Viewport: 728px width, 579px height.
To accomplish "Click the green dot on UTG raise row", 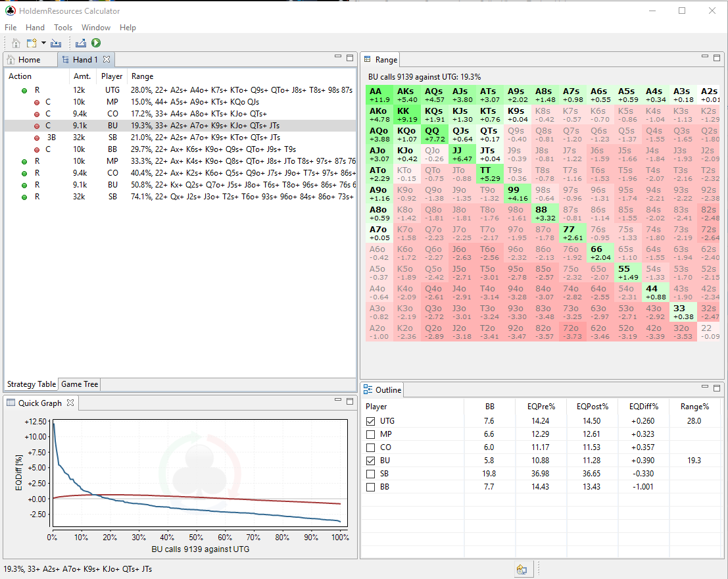I will pos(24,91).
